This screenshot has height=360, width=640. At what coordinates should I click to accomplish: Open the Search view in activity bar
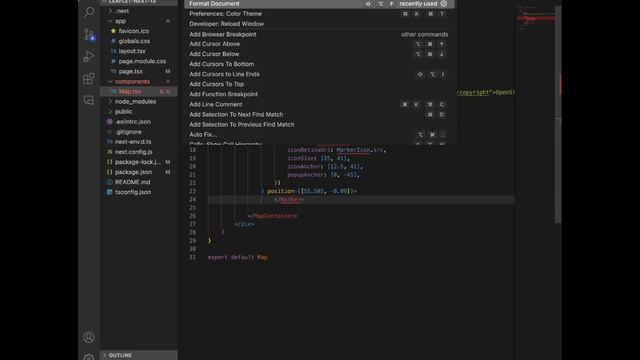point(89,12)
